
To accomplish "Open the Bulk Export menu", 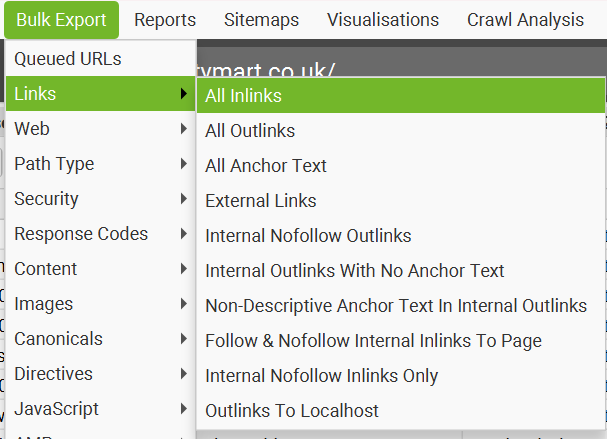I will point(61,20).
